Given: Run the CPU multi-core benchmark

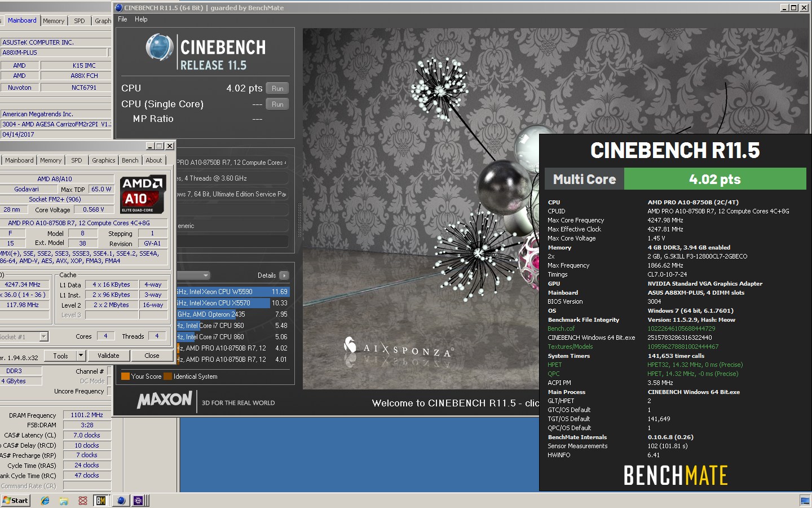Looking at the screenshot, I should [277, 89].
